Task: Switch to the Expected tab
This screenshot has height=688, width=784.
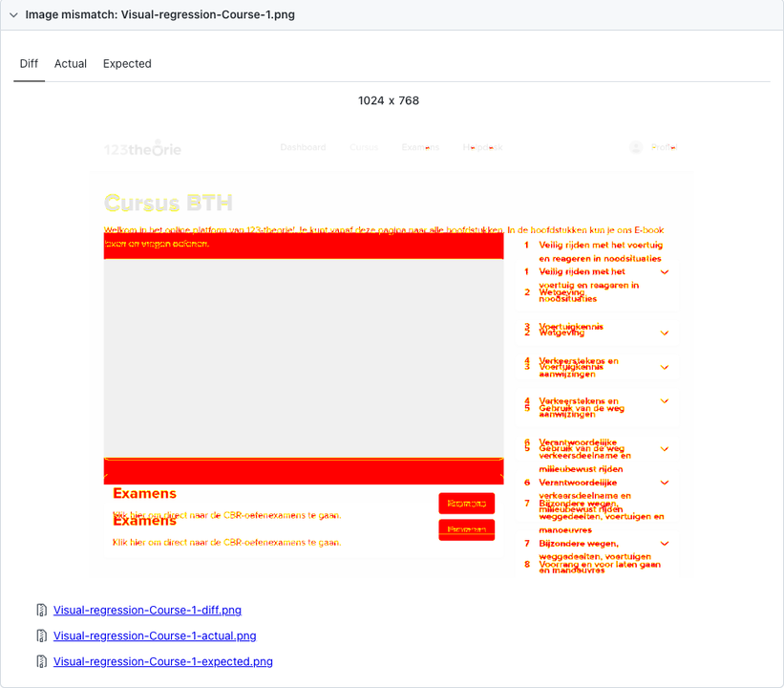Action: point(126,63)
